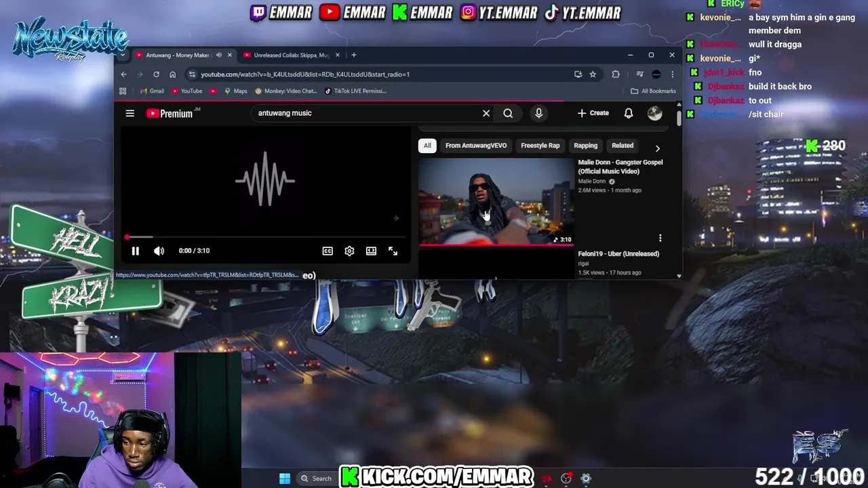Select the All filter chip

pos(427,146)
